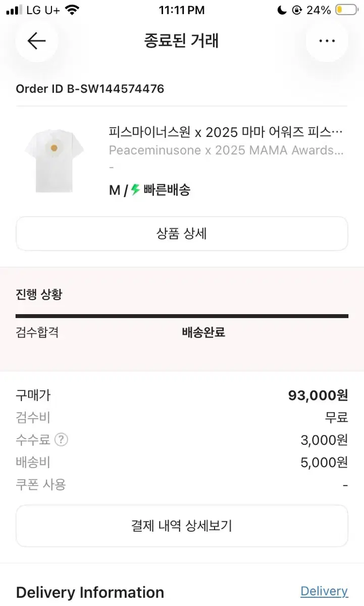The width and height of the screenshot is (364, 606).
Task: Tap the rotation lock status icon
Action: [x=297, y=10]
